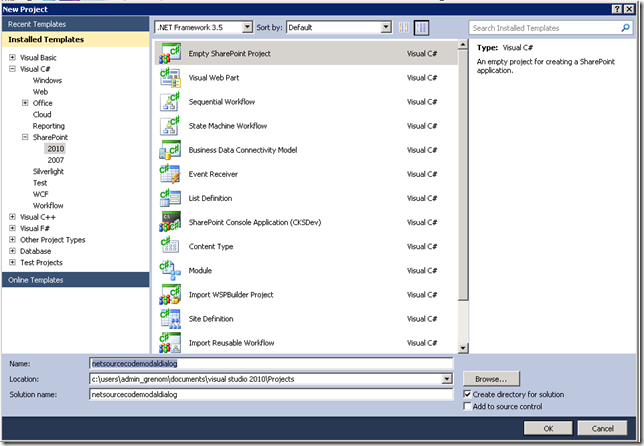Select the Empty SharePoint Project icon
Viewport: 644px width, 446px height.
(x=170, y=53)
